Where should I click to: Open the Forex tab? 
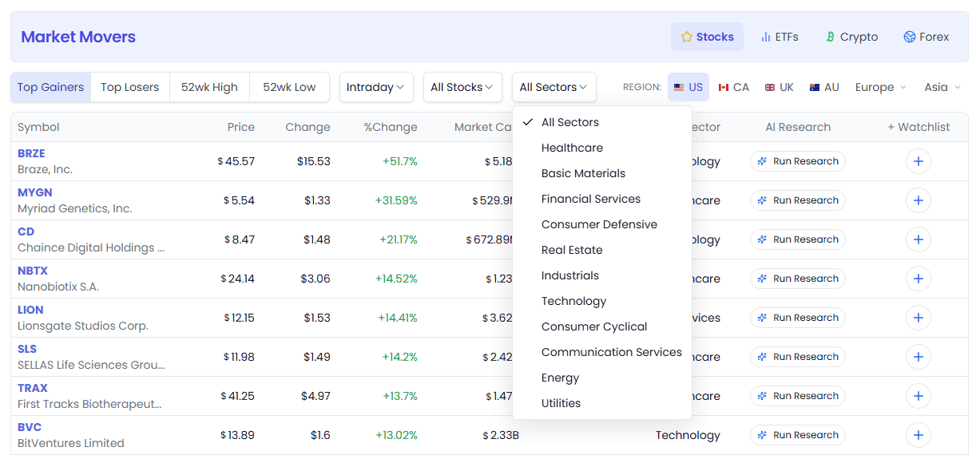click(x=926, y=37)
